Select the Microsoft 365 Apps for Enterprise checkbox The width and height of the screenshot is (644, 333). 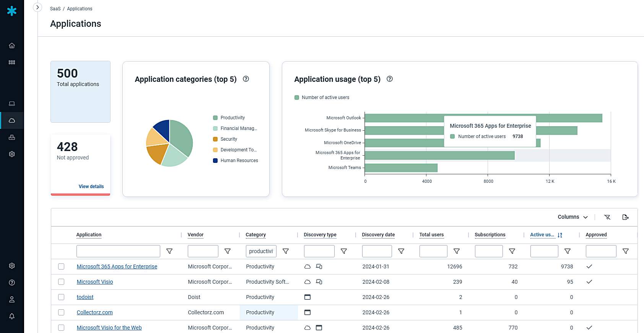(x=61, y=266)
